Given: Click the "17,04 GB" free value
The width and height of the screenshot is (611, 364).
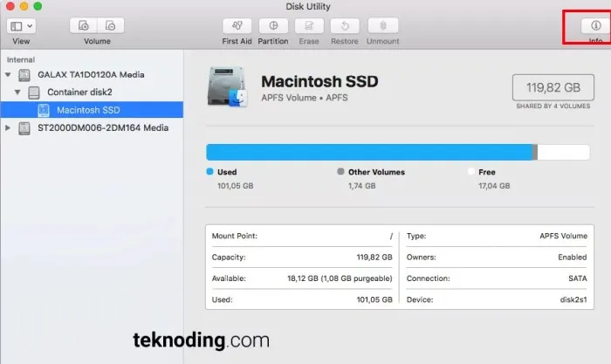Looking at the screenshot, I should click(494, 186).
